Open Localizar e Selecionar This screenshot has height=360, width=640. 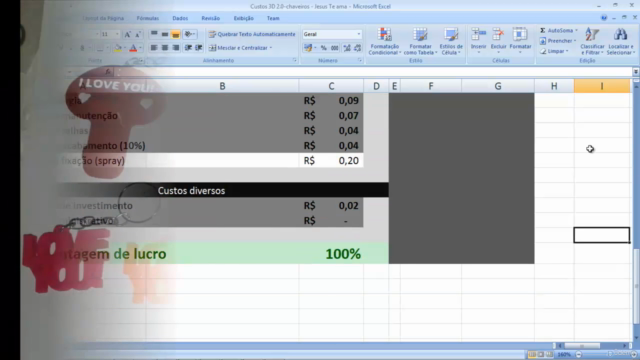pyautogui.click(x=620, y=41)
